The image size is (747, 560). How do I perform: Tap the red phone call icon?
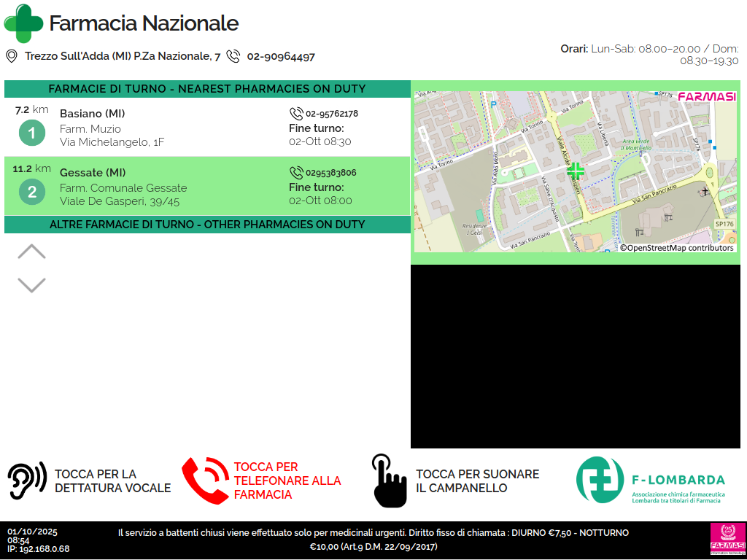coord(205,481)
